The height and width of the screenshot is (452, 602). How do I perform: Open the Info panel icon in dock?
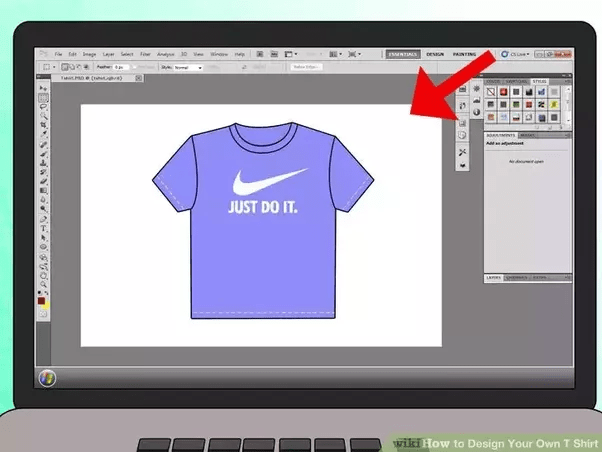476,112
